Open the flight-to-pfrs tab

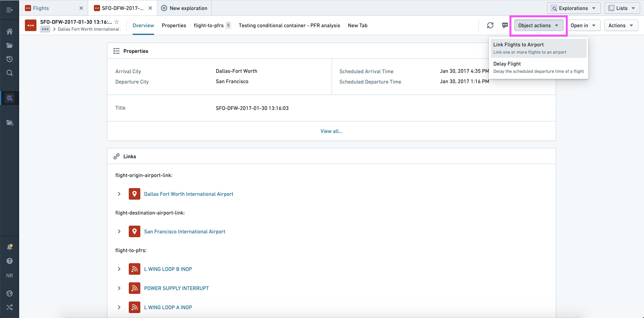pos(212,25)
